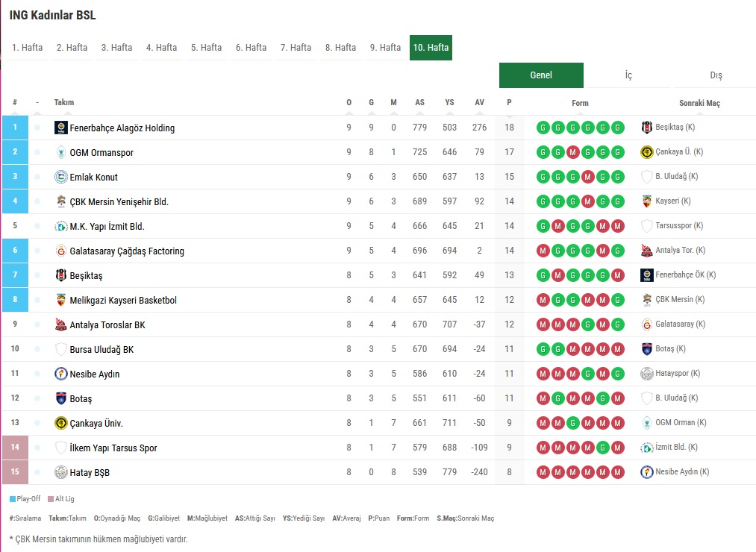Open the 5. Hafta tab
The height and width of the screenshot is (552, 756).
point(207,48)
